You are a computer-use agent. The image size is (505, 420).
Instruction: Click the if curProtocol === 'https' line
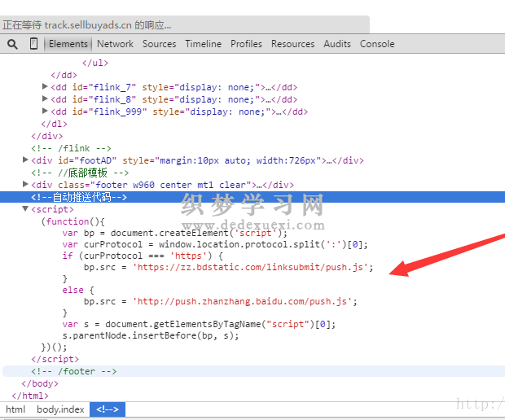(x=143, y=256)
